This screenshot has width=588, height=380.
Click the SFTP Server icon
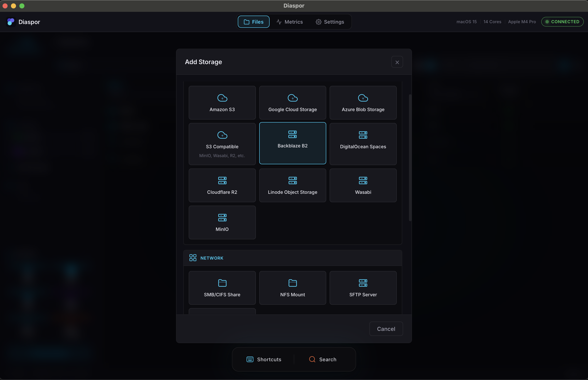[x=363, y=283]
